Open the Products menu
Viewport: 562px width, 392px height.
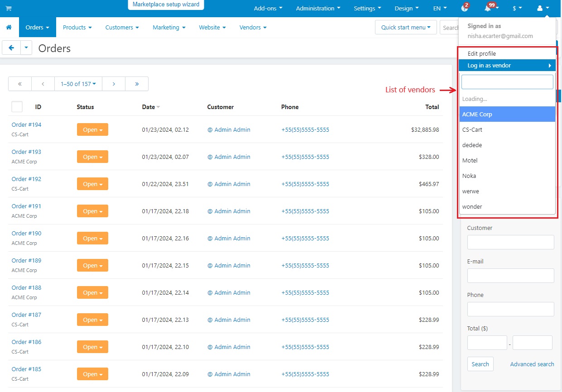point(77,27)
